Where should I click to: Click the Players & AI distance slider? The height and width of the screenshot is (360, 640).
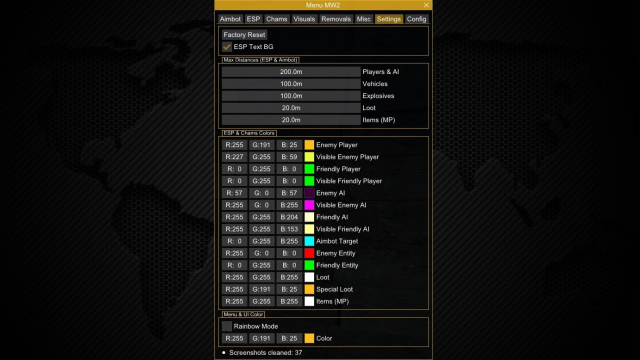[x=291, y=71]
